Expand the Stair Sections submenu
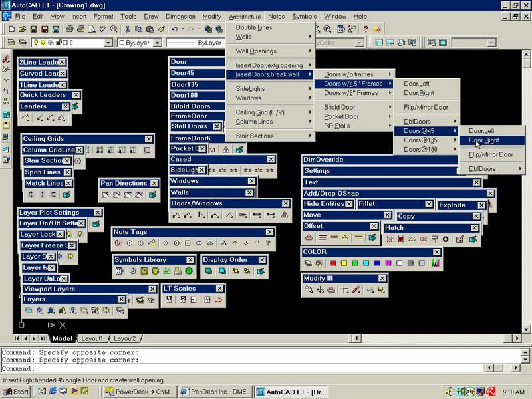 coord(271,136)
